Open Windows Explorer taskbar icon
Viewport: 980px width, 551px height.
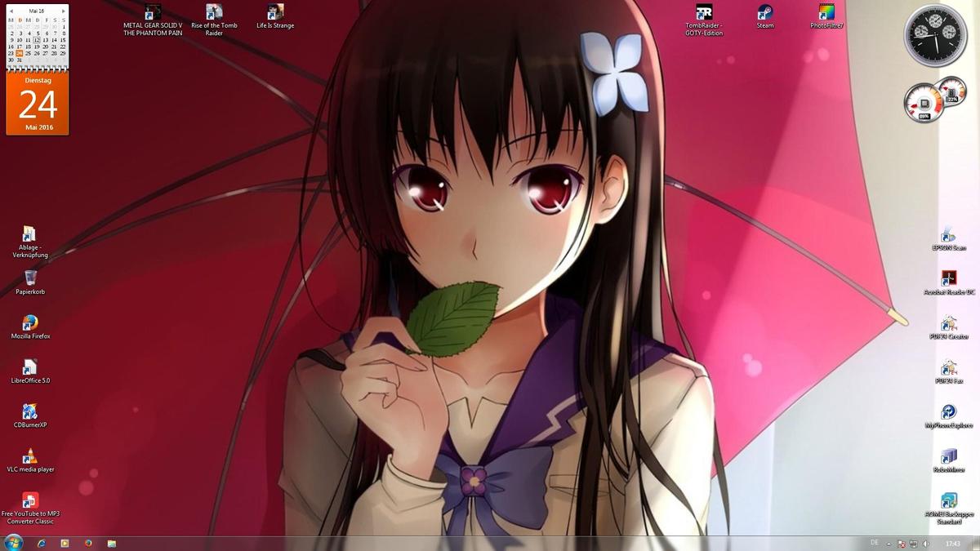point(112,543)
